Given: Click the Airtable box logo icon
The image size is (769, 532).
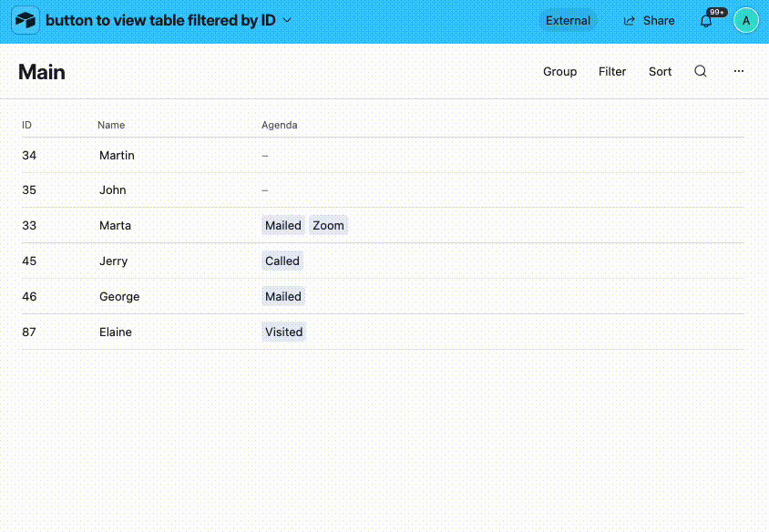Looking at the screenshot, I should click(26, 20).
